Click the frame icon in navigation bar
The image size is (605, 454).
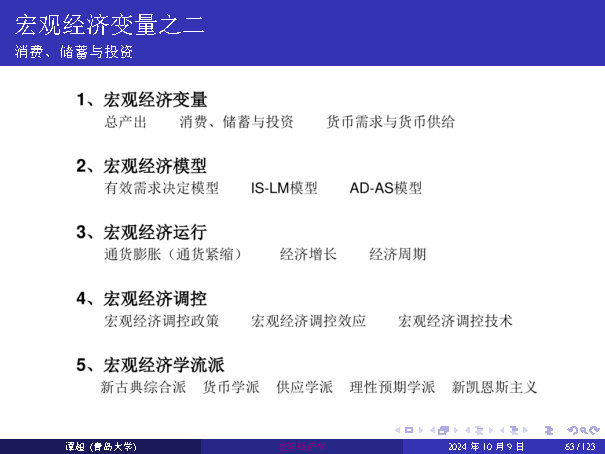pyautogui.click(x=441, y=430)
